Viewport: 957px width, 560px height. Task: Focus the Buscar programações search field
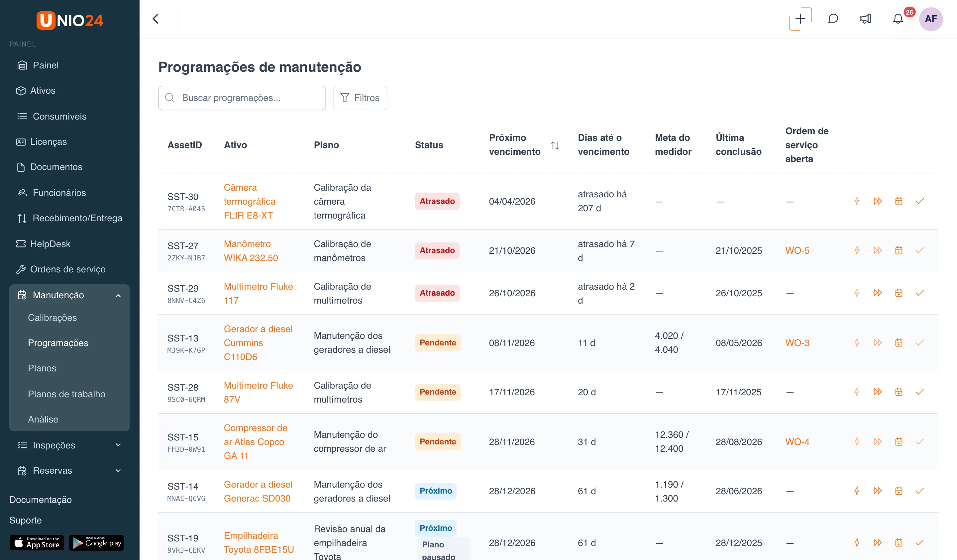pos(242,98)
